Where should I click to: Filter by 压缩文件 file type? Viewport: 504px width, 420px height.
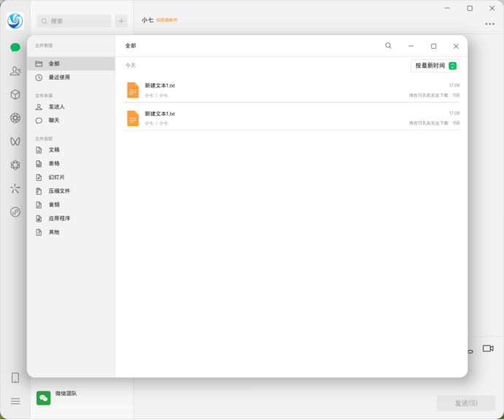[x=71, y=191]
